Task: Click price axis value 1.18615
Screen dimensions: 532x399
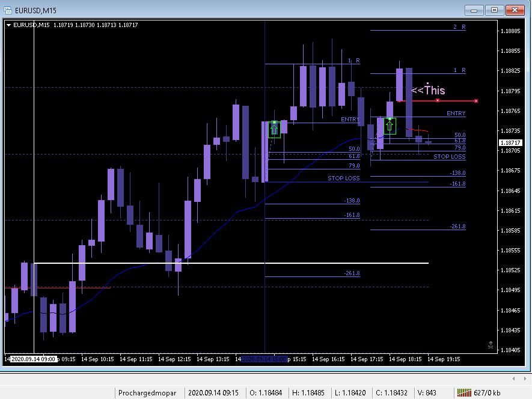Action: pos(510,211)
